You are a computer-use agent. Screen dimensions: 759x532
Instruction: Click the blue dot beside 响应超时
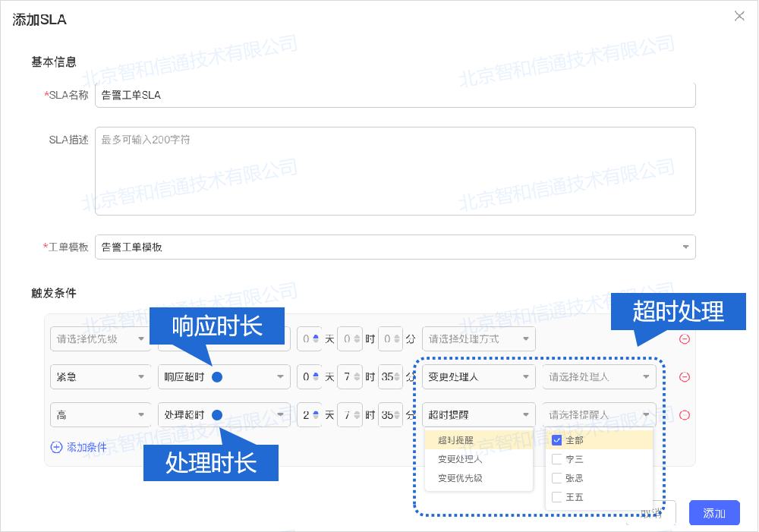click(x=217, y=376)
